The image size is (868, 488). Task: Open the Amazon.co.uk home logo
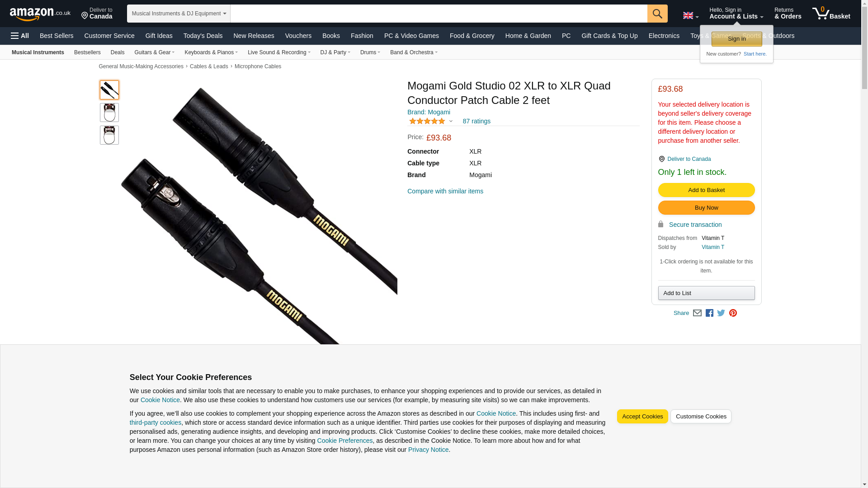coord(40,14)
